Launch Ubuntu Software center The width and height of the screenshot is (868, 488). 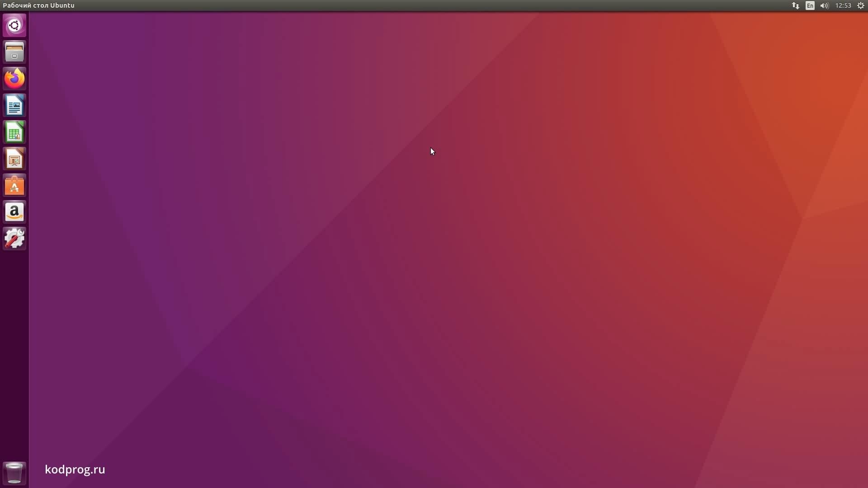[14, 185]
